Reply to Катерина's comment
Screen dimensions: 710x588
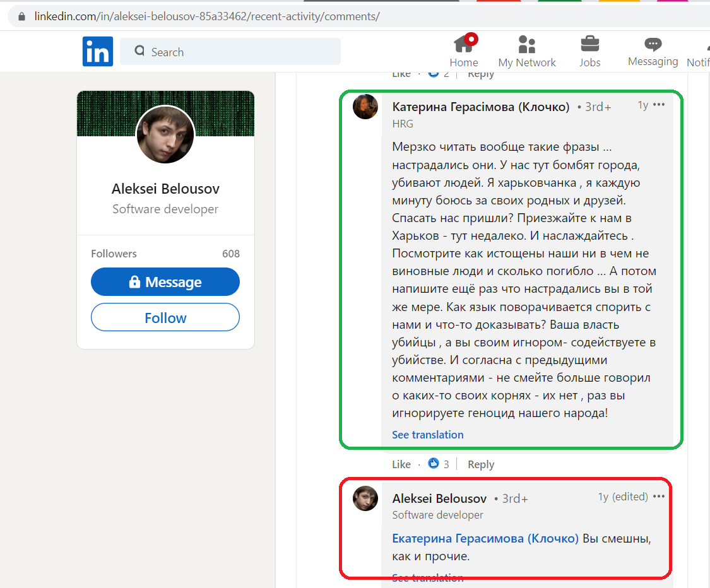pos(481,464)
